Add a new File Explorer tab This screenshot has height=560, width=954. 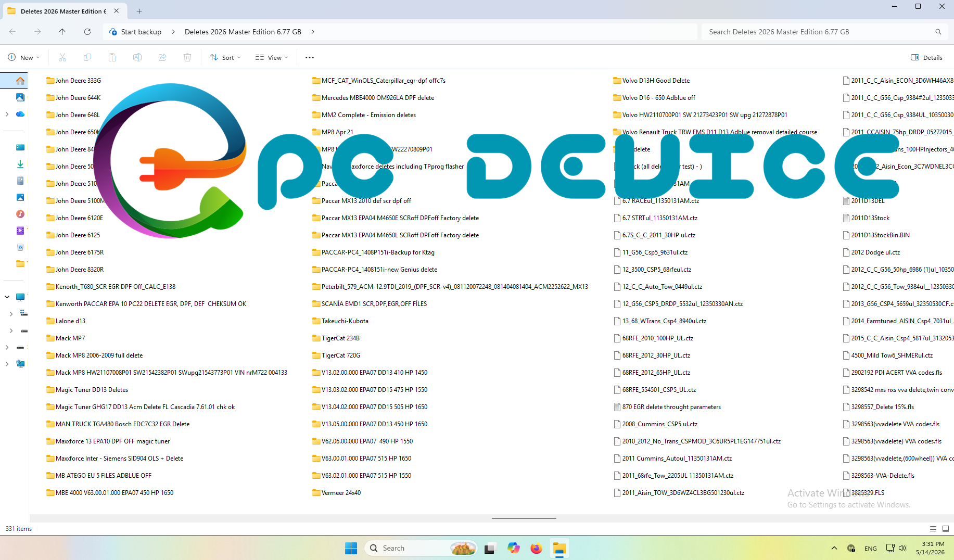click(x=139, y=11)
